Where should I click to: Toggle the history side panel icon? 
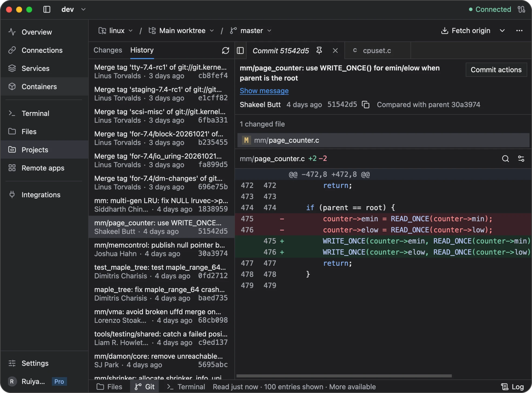pos(240,51)
